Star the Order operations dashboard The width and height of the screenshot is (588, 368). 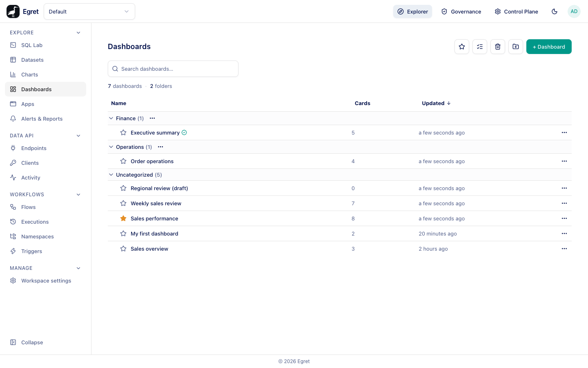123,161
